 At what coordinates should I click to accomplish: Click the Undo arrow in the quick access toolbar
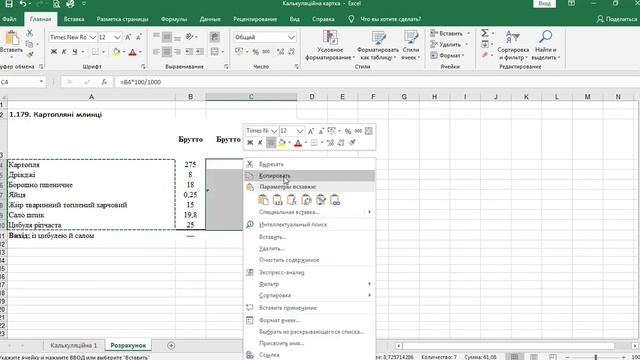coord(23,4)
